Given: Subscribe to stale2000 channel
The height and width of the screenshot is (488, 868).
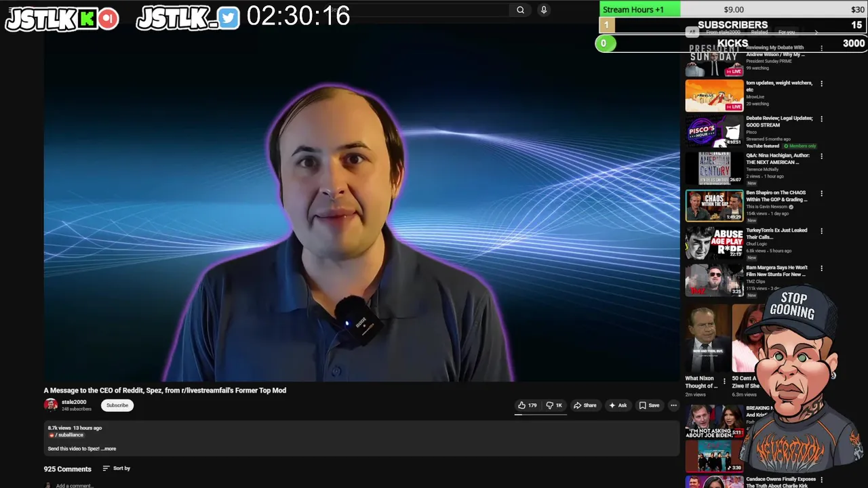Looking at the screenshot, I should click(x=117, y=405).
